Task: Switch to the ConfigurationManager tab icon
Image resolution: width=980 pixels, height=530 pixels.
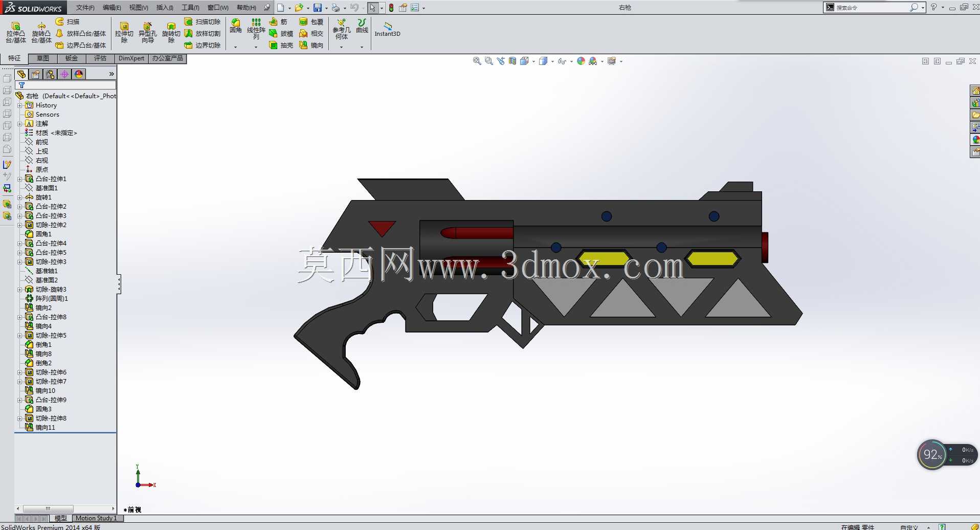Action: tap(50, 74)
